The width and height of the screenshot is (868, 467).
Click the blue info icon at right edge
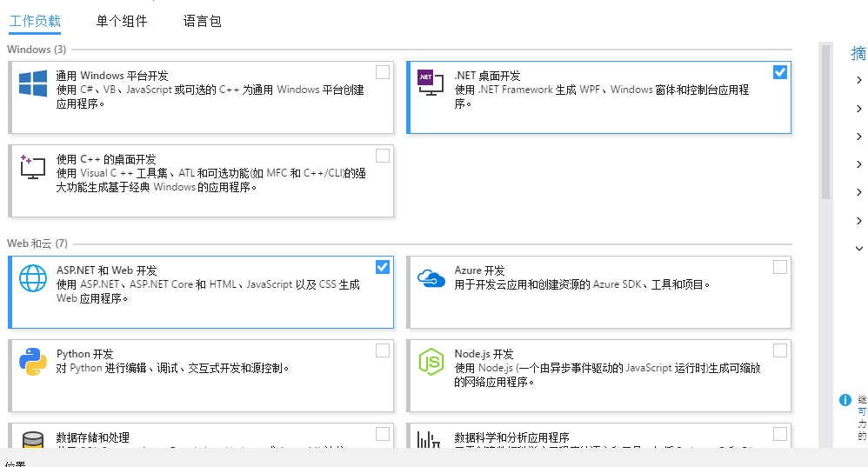(845, 399)
